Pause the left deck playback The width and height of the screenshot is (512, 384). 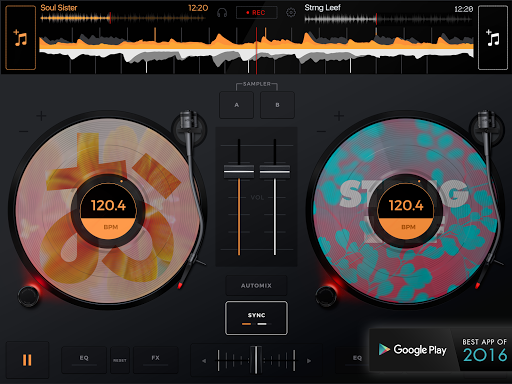[x=27, y=360]
